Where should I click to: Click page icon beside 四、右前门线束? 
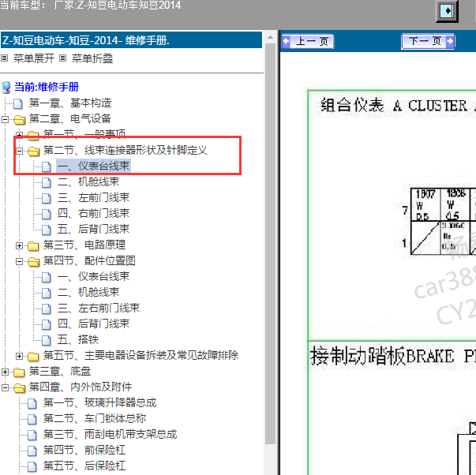[x=46, y=214]
